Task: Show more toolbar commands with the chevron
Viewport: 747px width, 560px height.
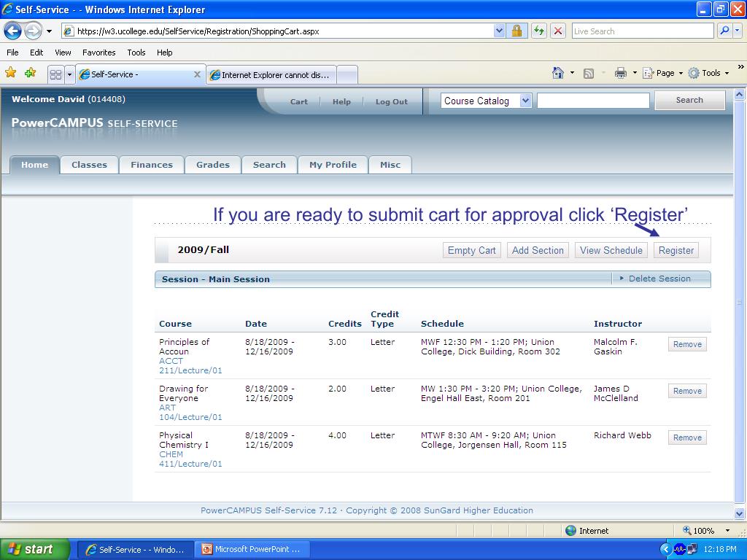Action: click(x=740, y=67)
